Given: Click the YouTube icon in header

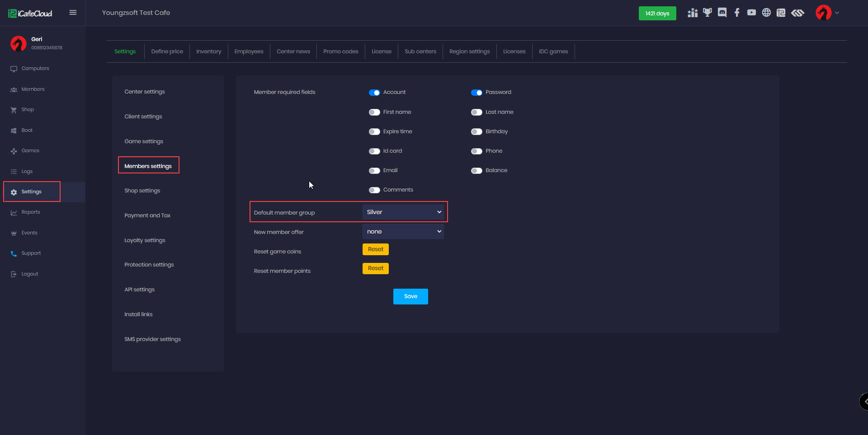Looking at the screenshot, I should (x=751, y=13).
